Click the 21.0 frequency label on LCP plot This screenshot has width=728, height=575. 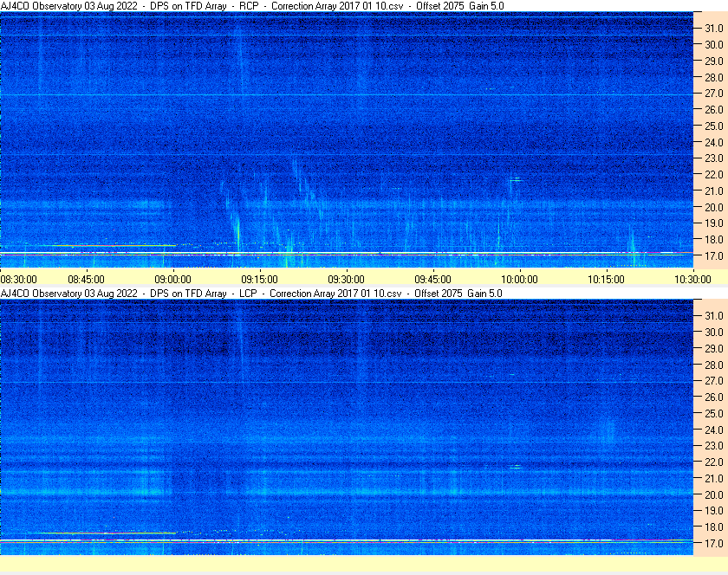[x=714, y=479]
